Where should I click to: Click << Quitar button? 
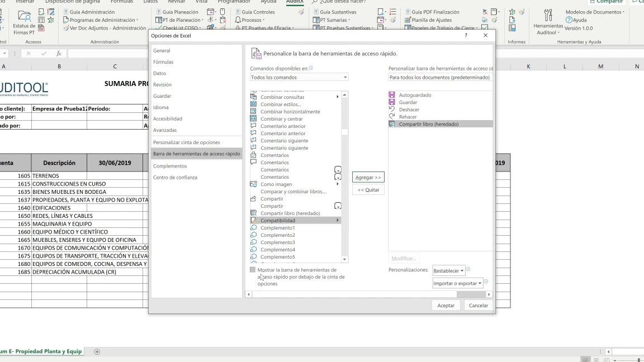[x=368, y=189]
